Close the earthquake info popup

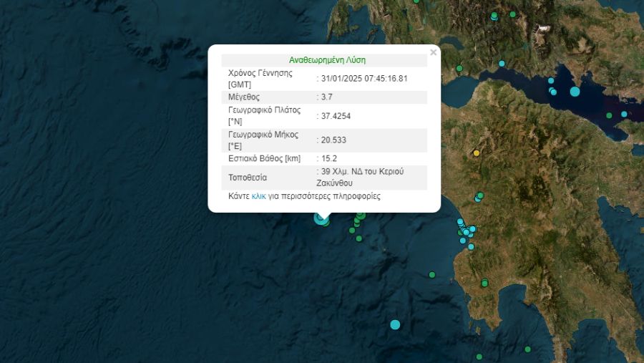[x=434, y=52]
